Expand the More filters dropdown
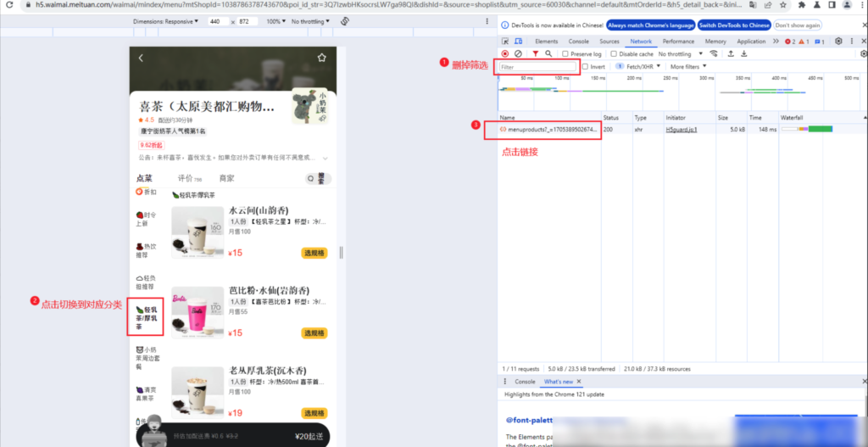The height and width of the screenshot is (447, 868). click(x=687, y=66)
